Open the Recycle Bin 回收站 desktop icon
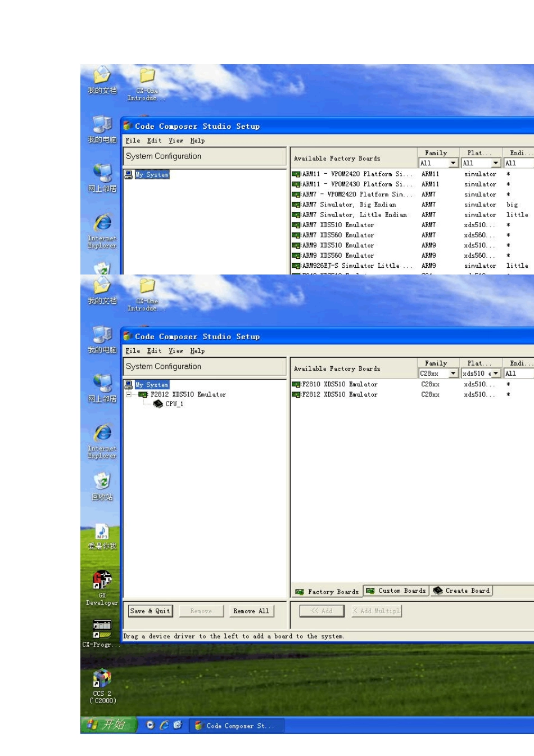 [102, 487]
